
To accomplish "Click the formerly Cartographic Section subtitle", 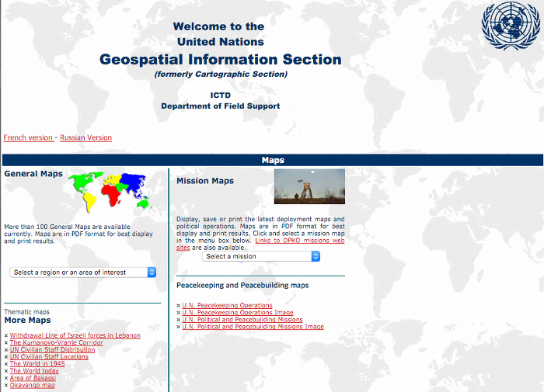I will [x=221, y=75].
